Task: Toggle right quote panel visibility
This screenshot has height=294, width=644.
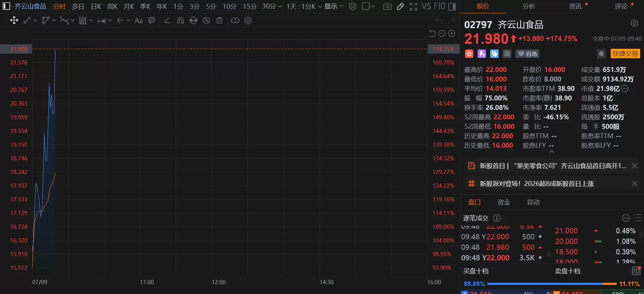Action: click(x=452, y=6)
